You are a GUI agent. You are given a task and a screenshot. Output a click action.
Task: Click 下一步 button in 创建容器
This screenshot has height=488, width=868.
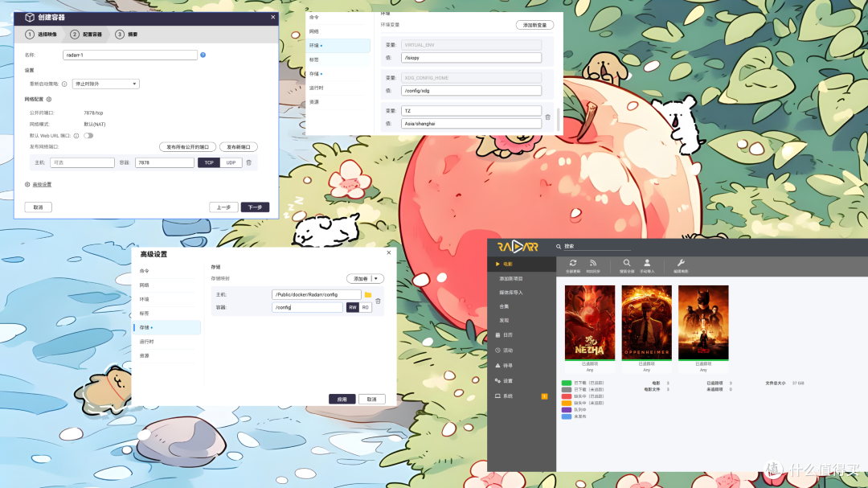pyautogui.click(x=255, y=207)
